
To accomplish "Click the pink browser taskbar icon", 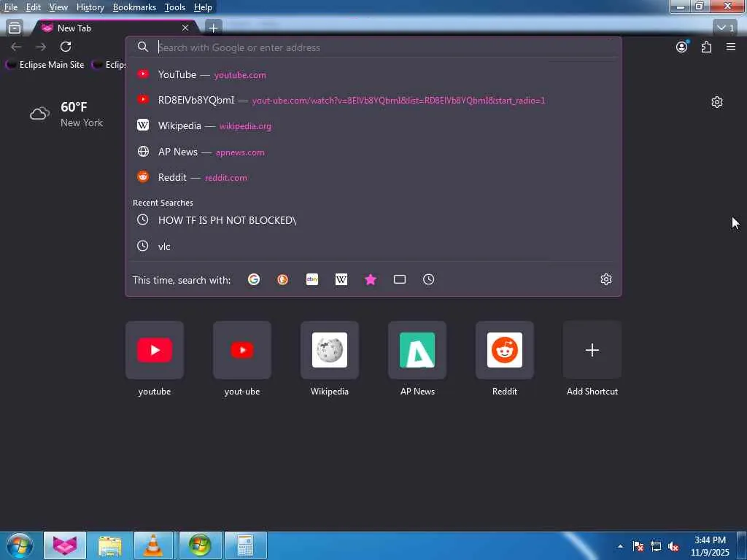I will click(65, 545).
